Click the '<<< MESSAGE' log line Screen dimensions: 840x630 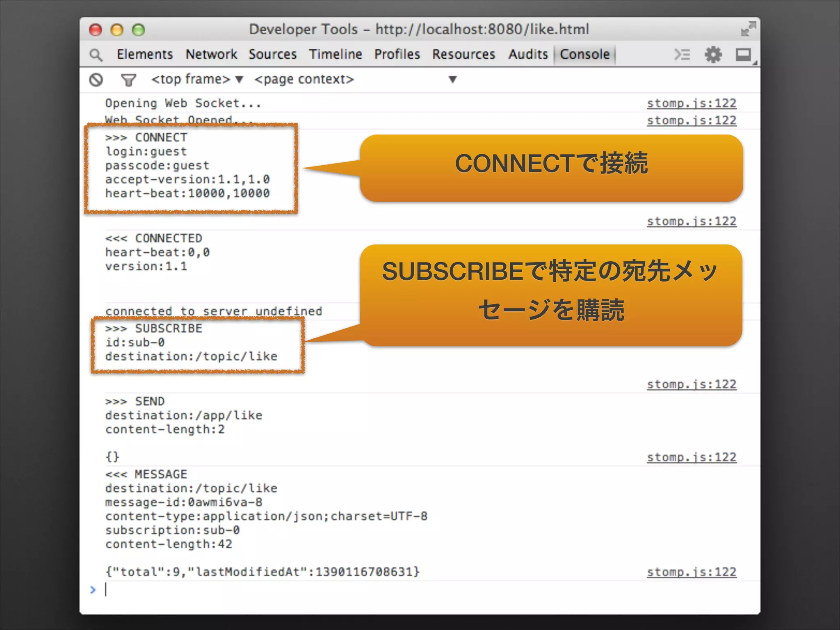point(146,475)
